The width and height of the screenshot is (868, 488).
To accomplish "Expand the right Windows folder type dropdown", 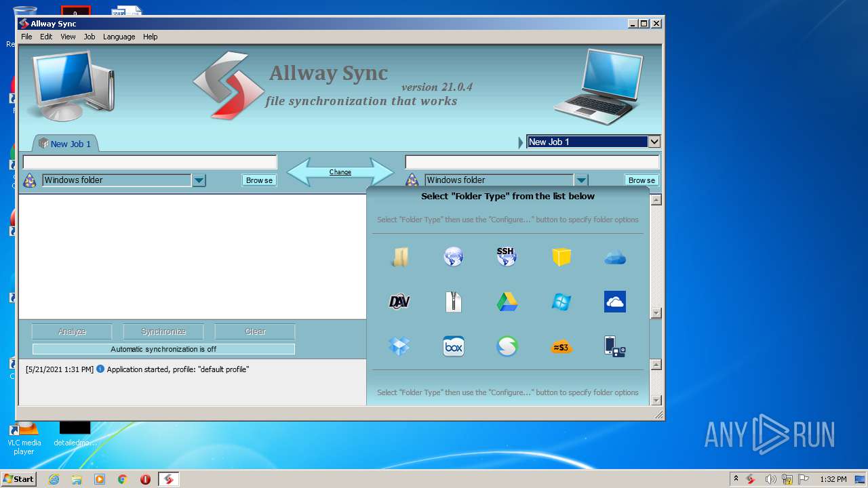I will 581,180.
